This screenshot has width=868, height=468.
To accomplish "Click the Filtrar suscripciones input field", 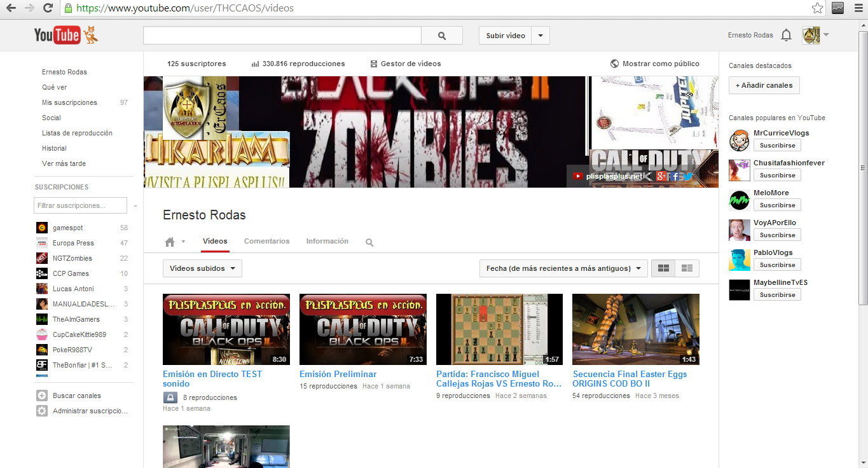I will [x=81, y=206].
